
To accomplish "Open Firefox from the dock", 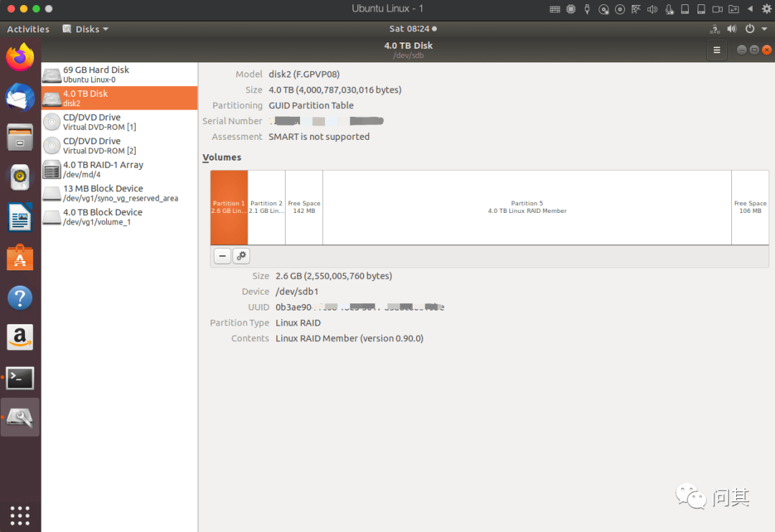I will 20,57.
